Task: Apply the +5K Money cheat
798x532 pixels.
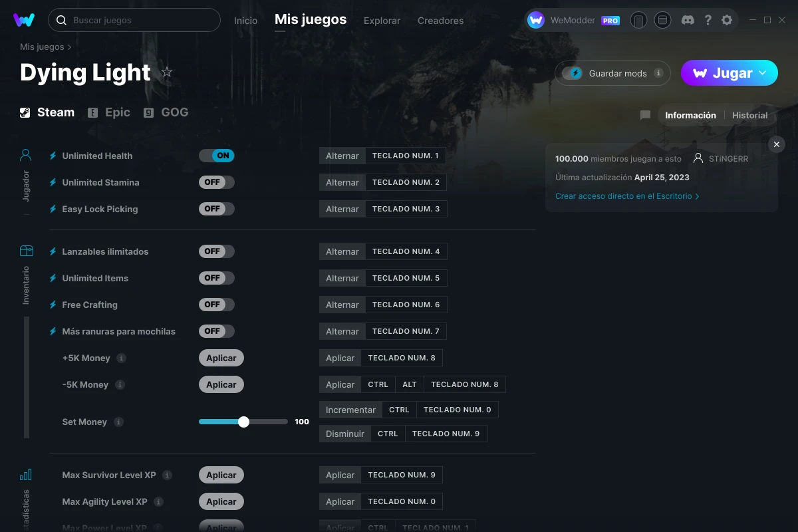Action: tap(221, 358)
